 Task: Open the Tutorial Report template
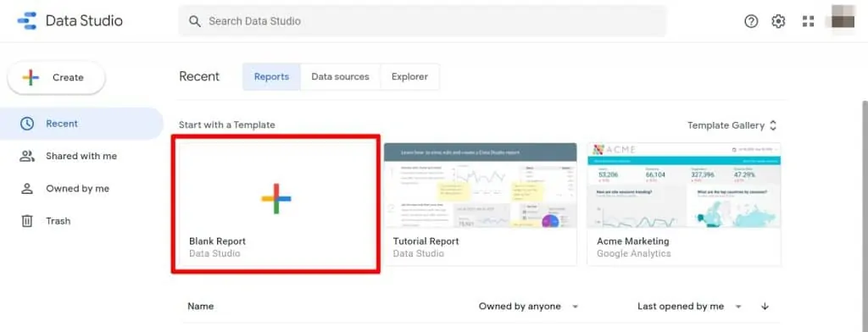[x=480, y=203]
